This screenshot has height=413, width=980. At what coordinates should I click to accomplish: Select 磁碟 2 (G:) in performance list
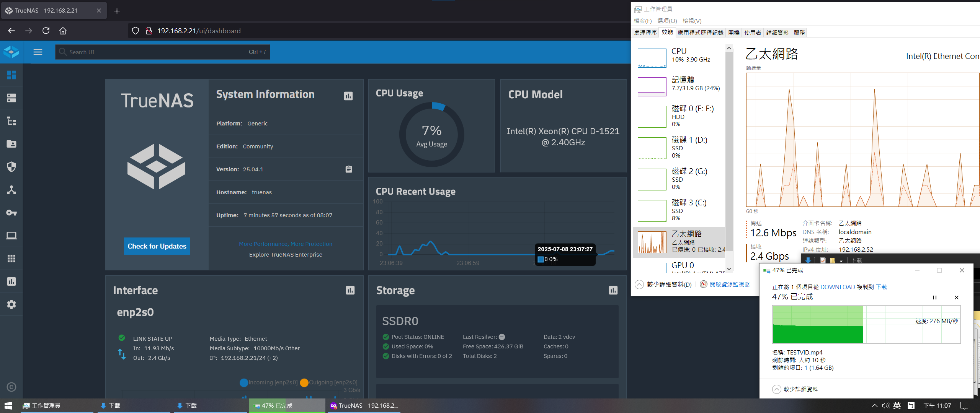tap(679, 179)
